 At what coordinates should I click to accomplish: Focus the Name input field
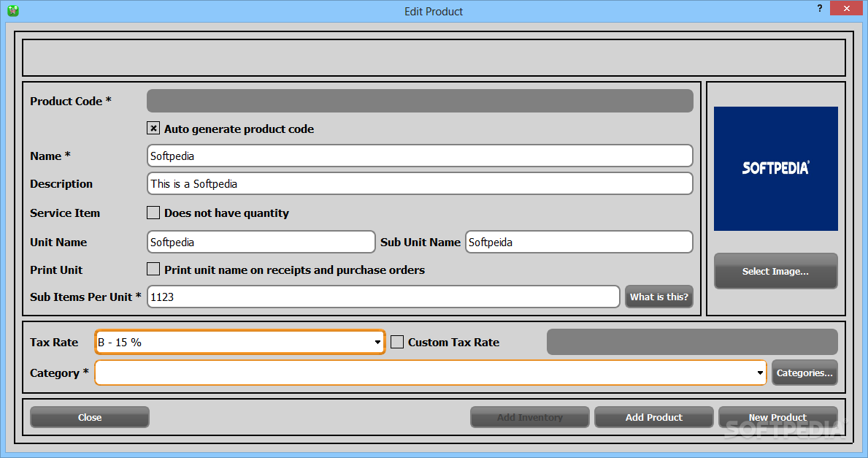click(420, 156)
